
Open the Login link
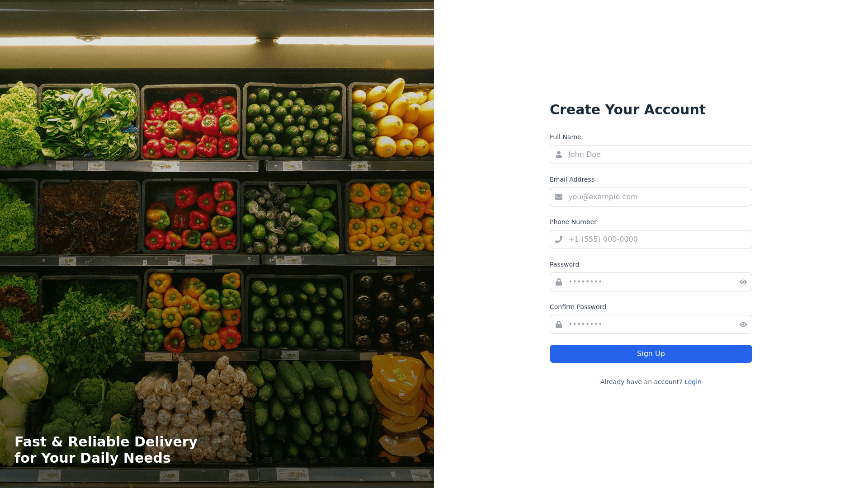(x=693, y=382)
